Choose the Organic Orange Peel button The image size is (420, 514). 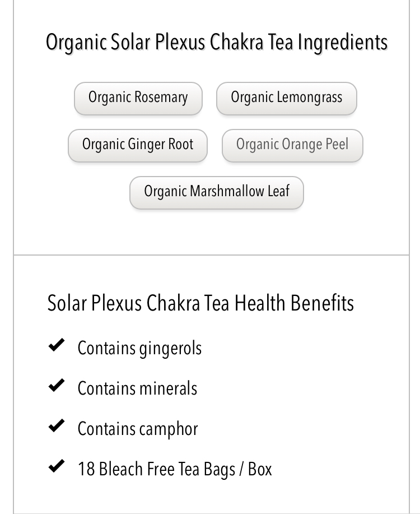[292, 146]
